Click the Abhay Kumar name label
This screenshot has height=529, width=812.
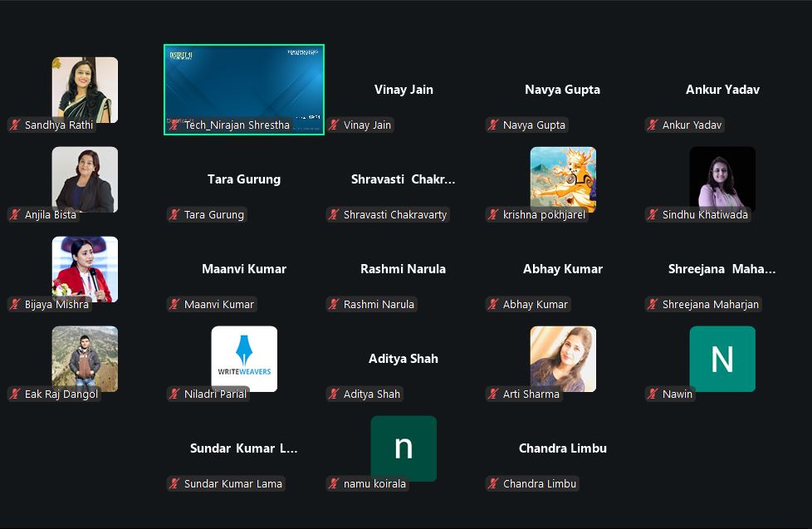coord(536,305)
